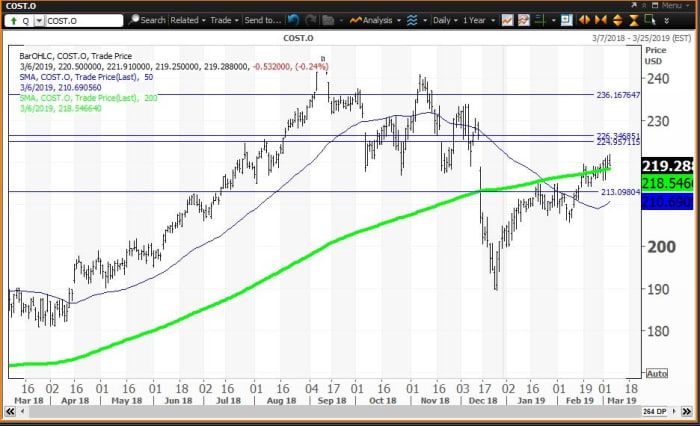This screenshot has width=700, height=426.
Task: Open the Analysis menu
Action: pos(375,20)
